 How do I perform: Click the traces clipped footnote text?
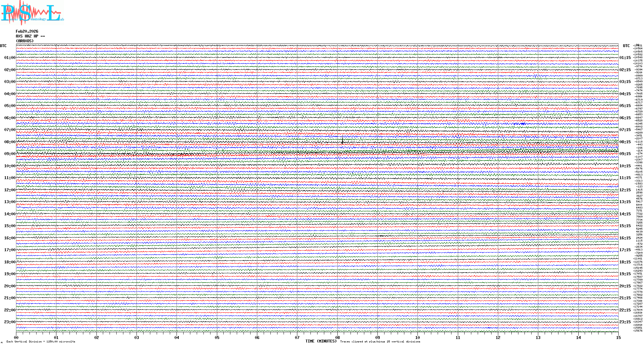[380, 342]
